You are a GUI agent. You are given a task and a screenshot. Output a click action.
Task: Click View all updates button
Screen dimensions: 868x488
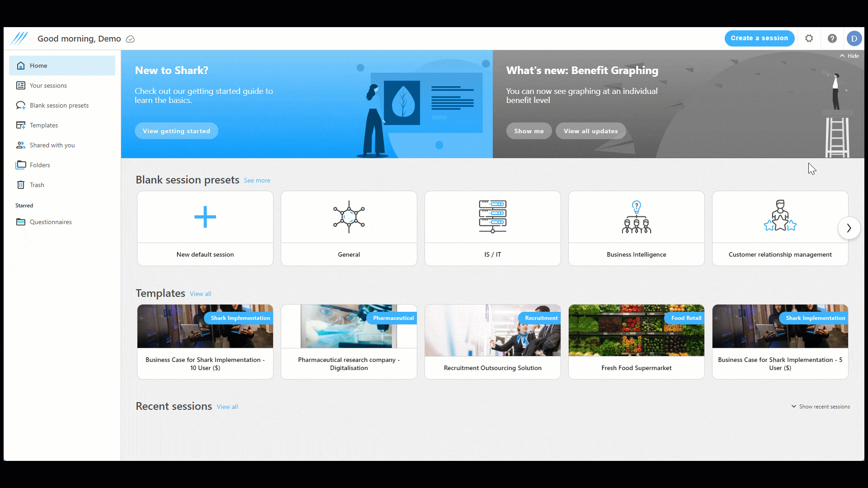click(x=591, y=131)
